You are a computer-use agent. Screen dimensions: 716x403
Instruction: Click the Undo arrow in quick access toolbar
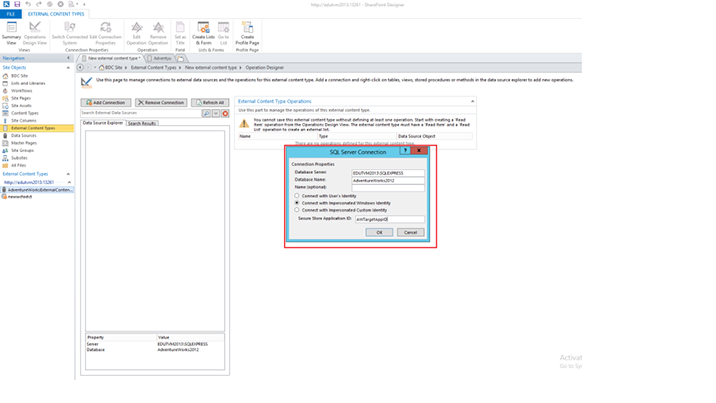28,4
